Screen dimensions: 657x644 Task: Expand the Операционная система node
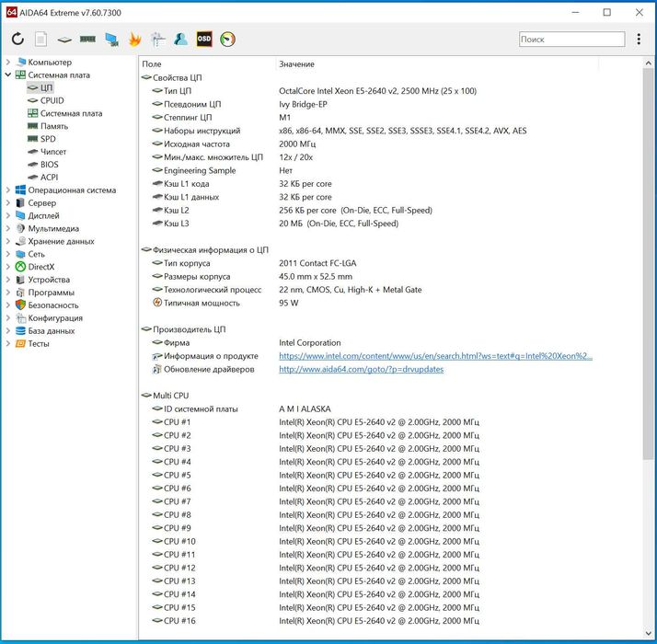click(8, 190)
